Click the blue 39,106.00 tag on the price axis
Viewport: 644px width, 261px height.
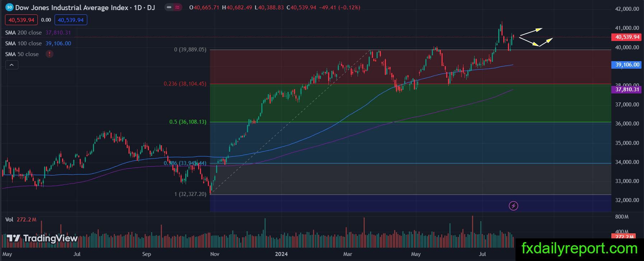pos(626,65)
